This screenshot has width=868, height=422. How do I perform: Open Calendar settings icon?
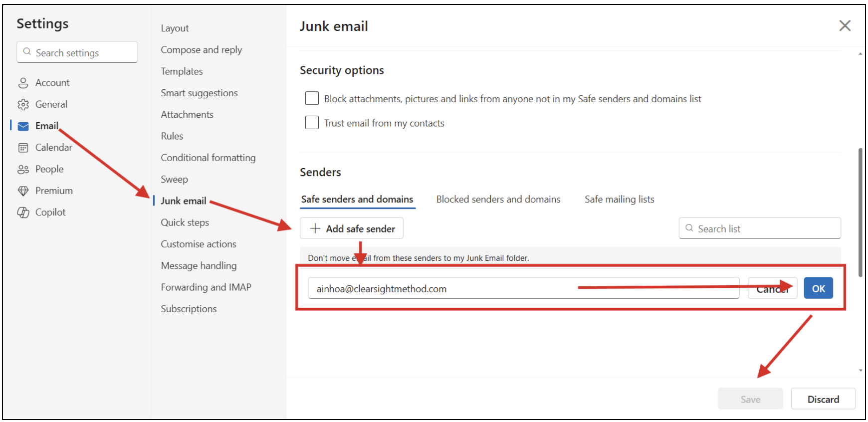(23, 148)
